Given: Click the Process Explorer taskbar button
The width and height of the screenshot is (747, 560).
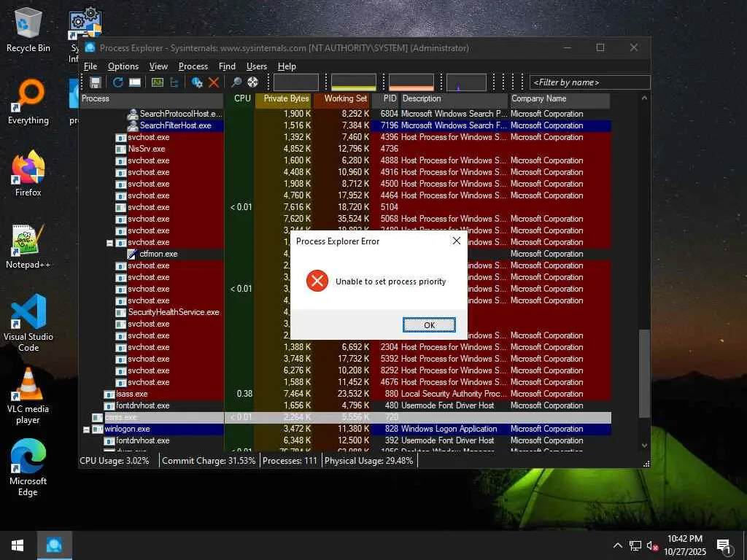Looking at the screenshot, I should tap(54, 545).
